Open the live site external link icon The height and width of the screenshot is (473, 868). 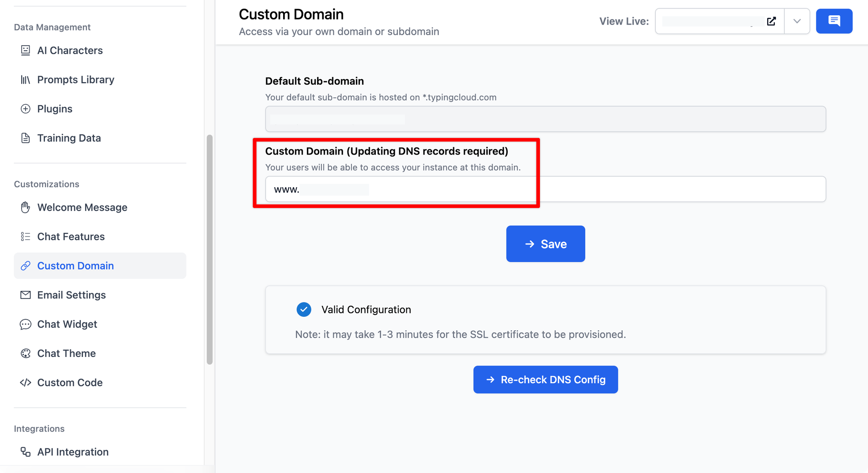tap(771, 21)
